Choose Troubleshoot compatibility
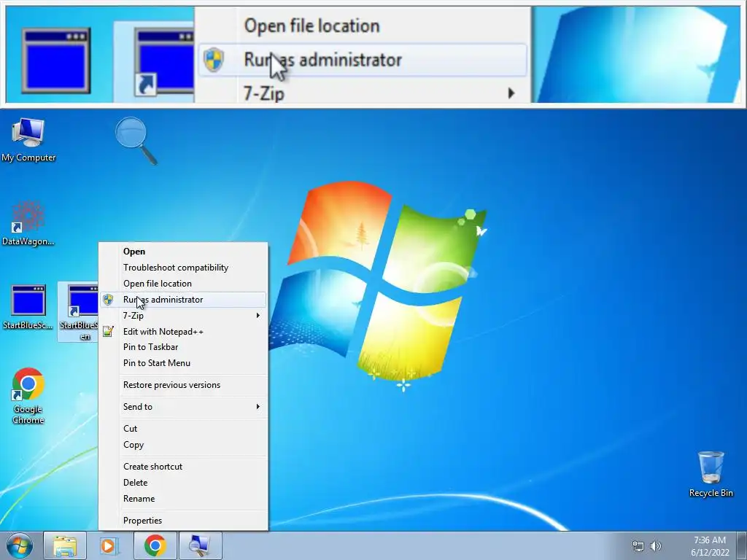Viewport: 747px width, 560px height. click(x=183, y=268)
